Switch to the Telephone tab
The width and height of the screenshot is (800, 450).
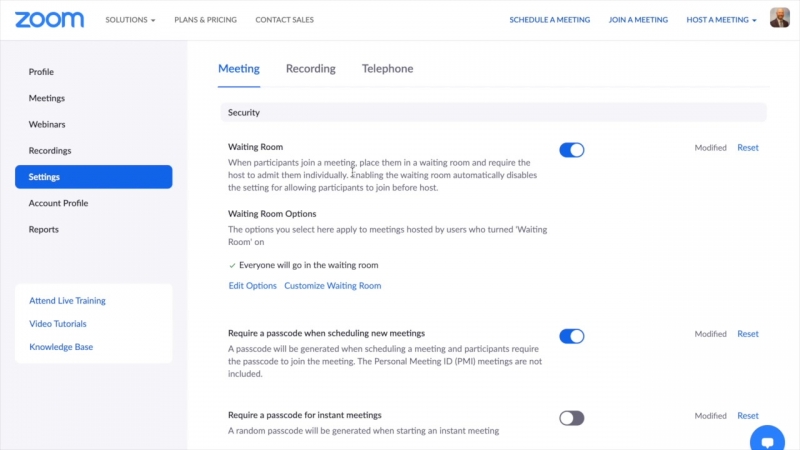pyautogui.click(x=387, y=69)
